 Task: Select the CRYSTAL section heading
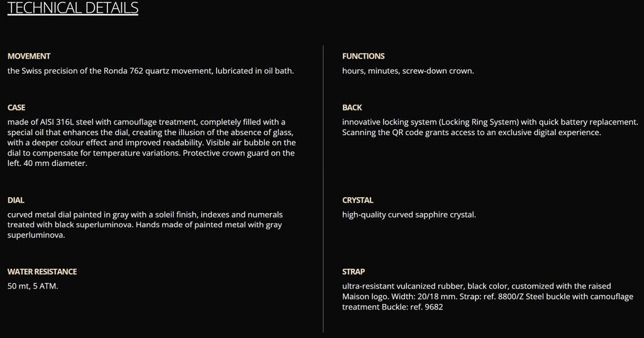358,200
